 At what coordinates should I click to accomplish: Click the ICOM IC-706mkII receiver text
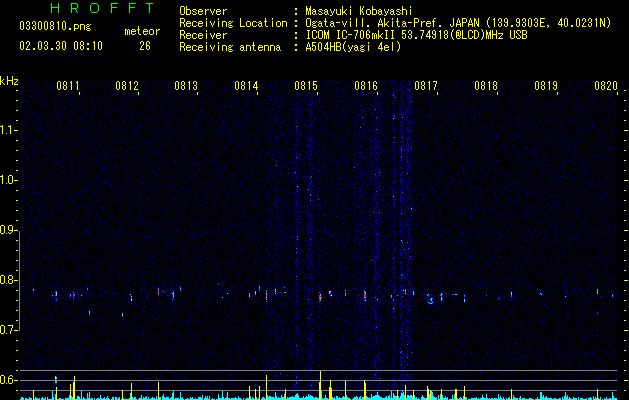pos(416,35)
